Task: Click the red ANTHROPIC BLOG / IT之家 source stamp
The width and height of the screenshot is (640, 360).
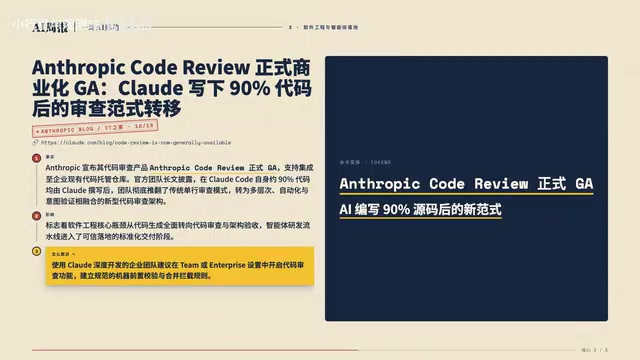Action: pos(95,128)
